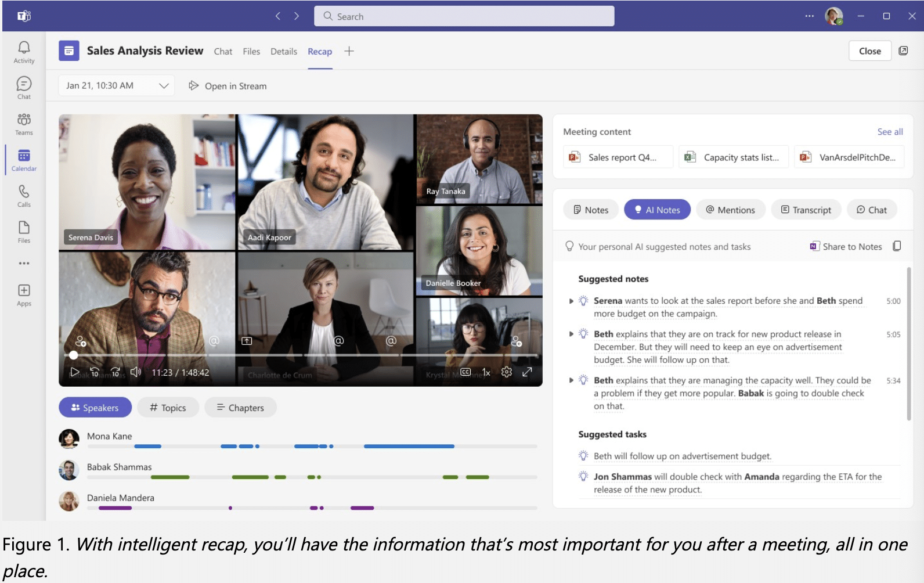Image resolution: width=924 pixels, height=583 pixels.
Task: Select task Beth will follow up on advertisement budget
Action: [x=682, y=456]
